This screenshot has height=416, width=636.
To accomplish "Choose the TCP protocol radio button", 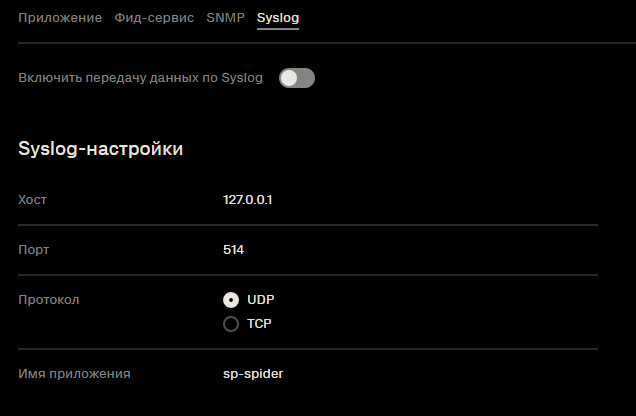I will 231,324.
